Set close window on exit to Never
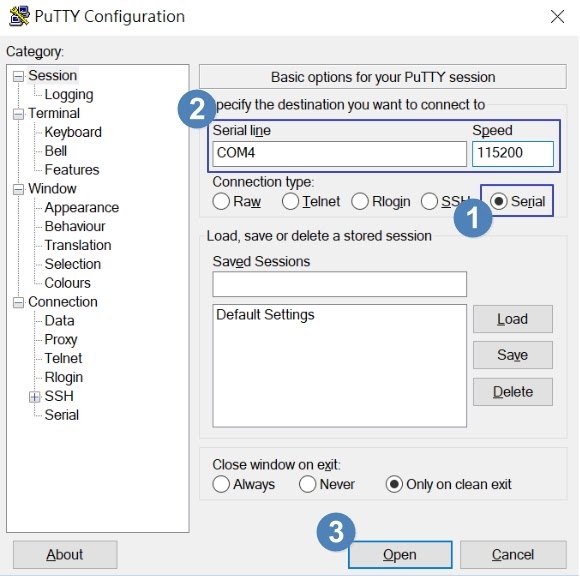The height and width of the screenshot is (576, 580). click(327, 484)
